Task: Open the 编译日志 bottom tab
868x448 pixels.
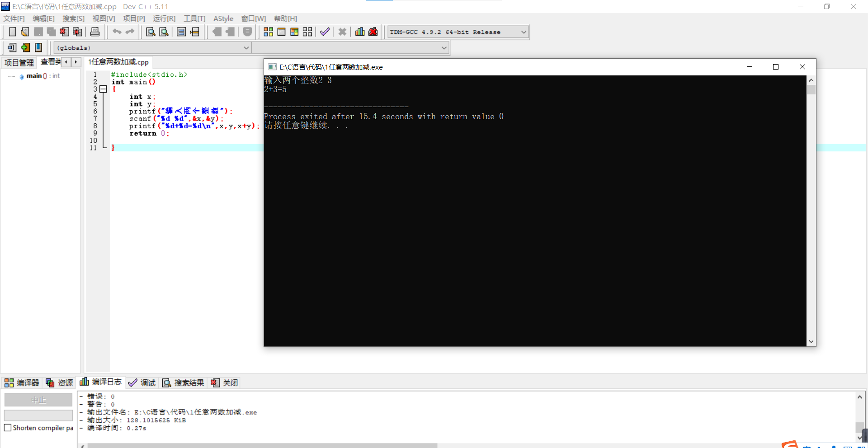Action: [101, 382]
